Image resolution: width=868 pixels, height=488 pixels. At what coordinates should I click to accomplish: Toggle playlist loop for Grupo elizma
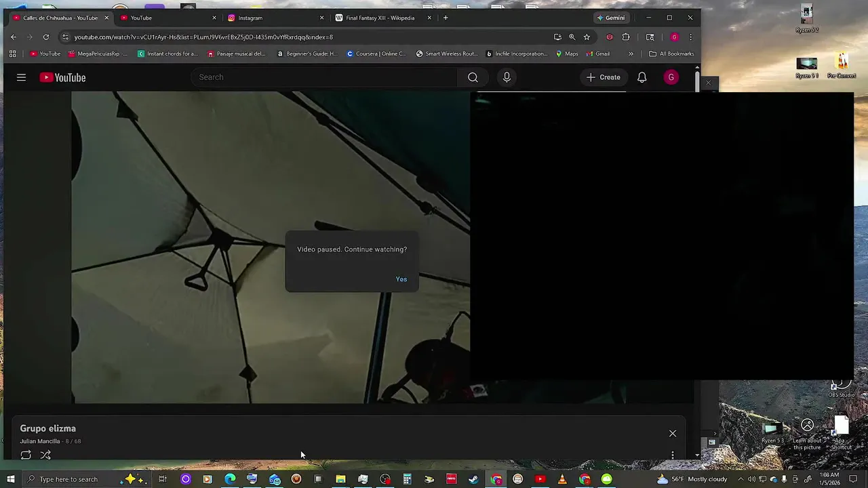[26, 455]
